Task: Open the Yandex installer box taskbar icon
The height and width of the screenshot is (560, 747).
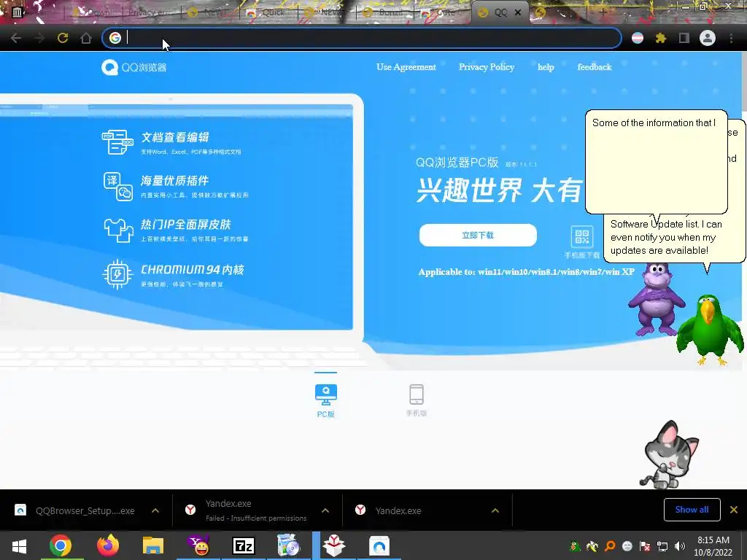Action: pyautogui.click(x=334, y=545)
